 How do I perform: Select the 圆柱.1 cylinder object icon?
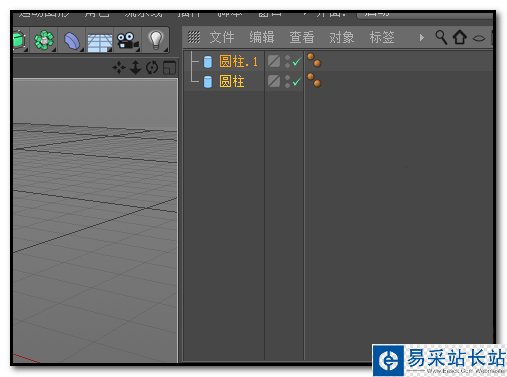208,62
